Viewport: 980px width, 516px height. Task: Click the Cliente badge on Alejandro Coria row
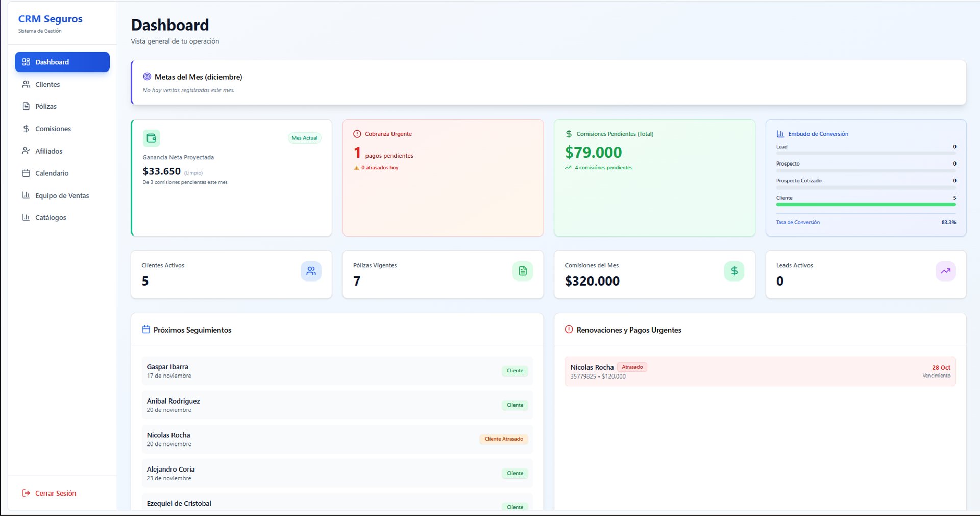pos(515,473)
